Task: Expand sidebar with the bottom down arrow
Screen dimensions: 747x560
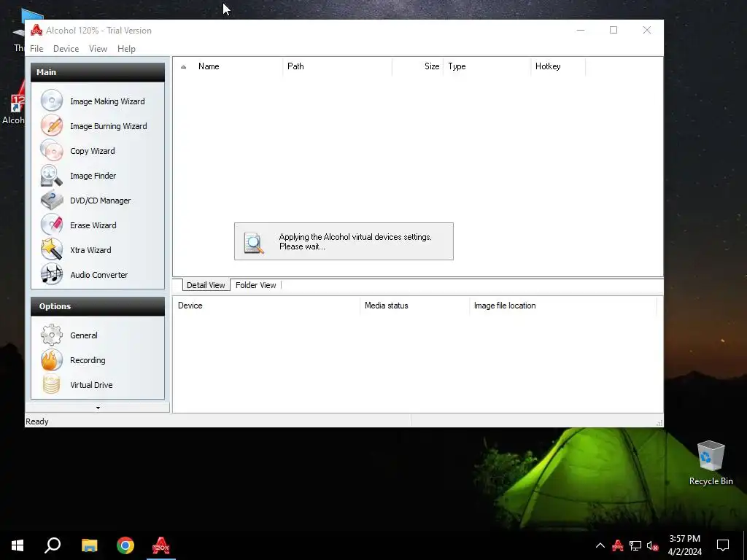Action: tap(98, 408)
